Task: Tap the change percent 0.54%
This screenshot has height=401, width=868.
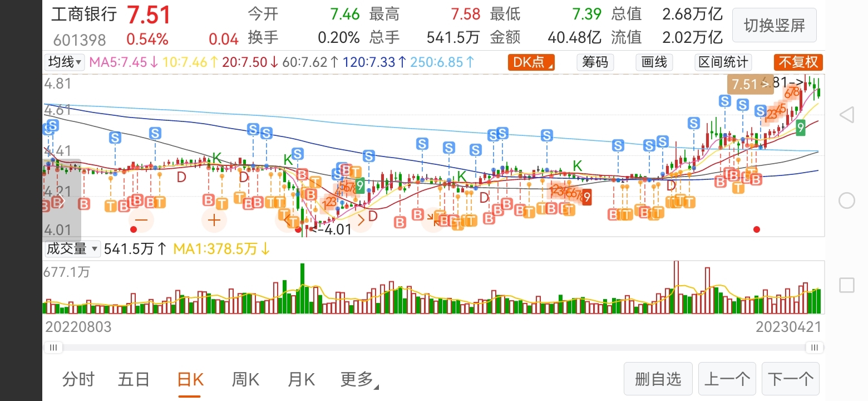Action: pos(147,40)
